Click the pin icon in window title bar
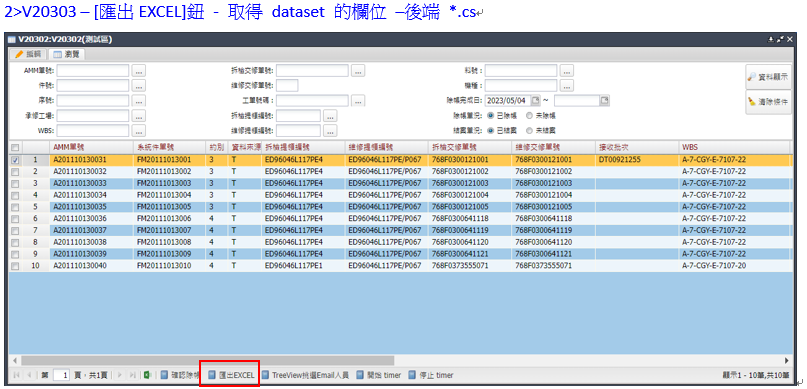This screenshot has height=389, width=807. [770, 40]
